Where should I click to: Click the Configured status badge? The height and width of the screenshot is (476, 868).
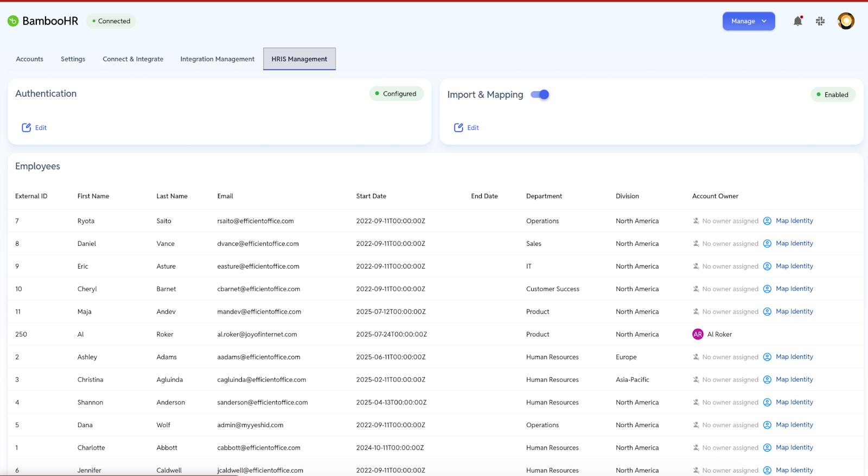pyautogui.click(x=396, y=94)
